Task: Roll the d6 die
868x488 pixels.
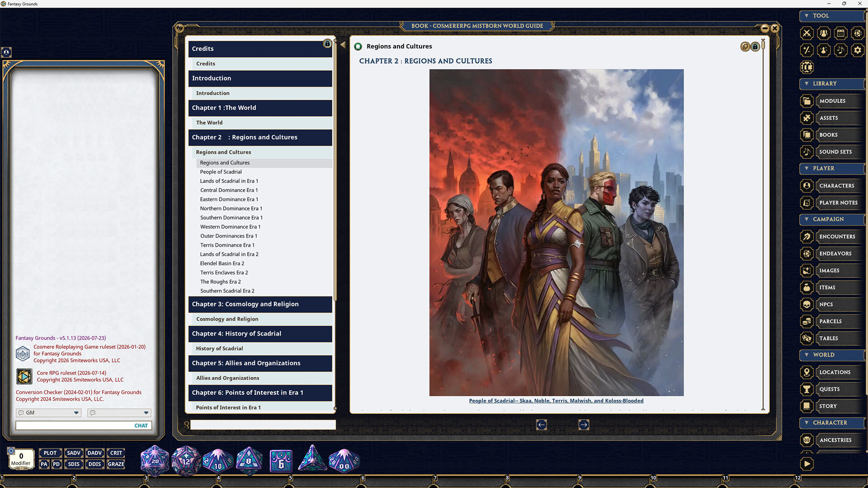Action: tap(281, 462)
